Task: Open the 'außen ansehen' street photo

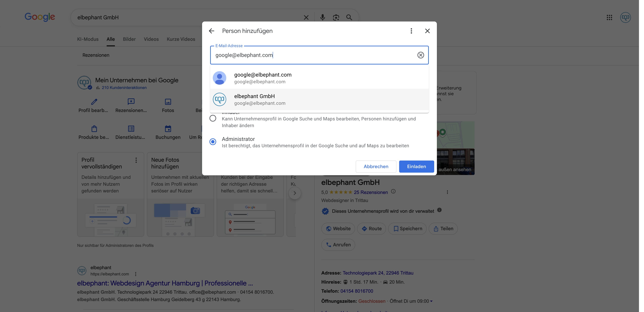Action: 455,162
